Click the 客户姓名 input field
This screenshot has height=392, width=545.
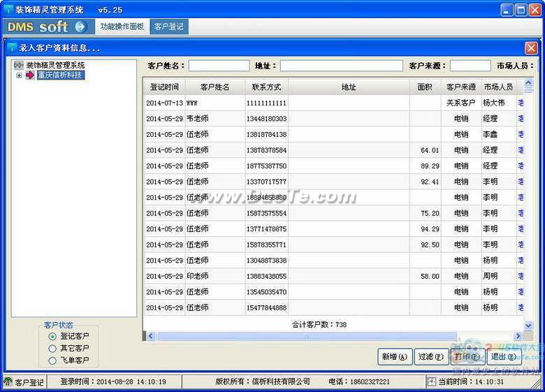[x=219, y=66]
